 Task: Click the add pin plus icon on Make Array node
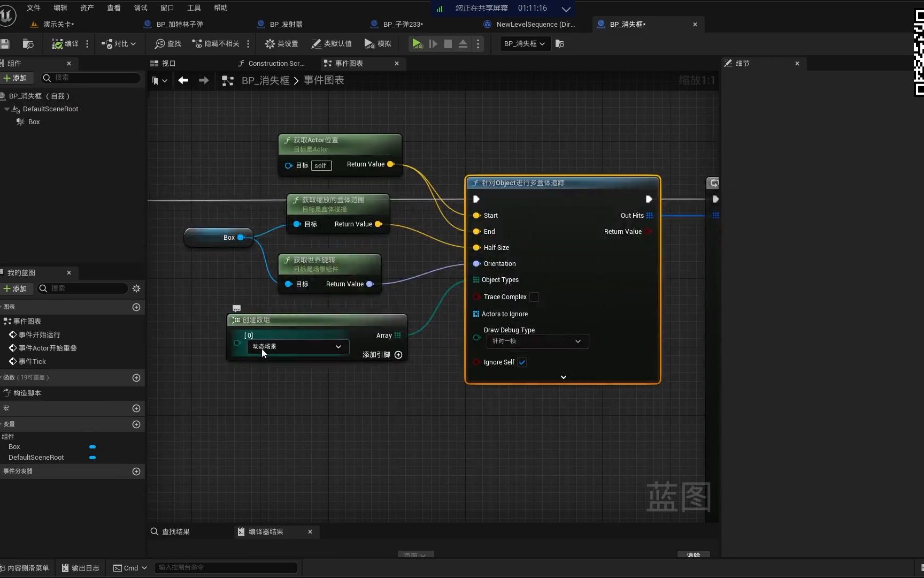click(398, 355)
